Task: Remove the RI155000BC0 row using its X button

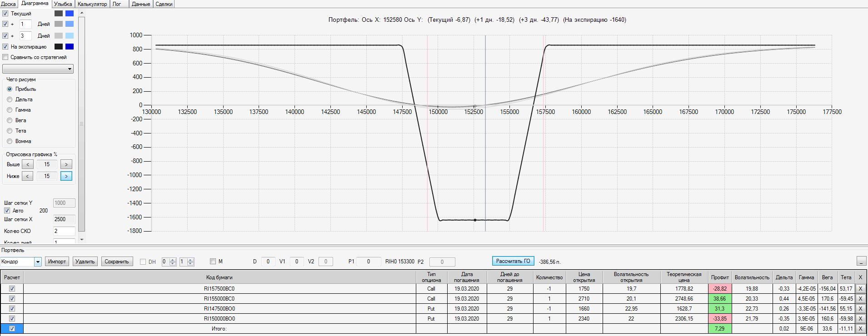Action: click(860, 299)
